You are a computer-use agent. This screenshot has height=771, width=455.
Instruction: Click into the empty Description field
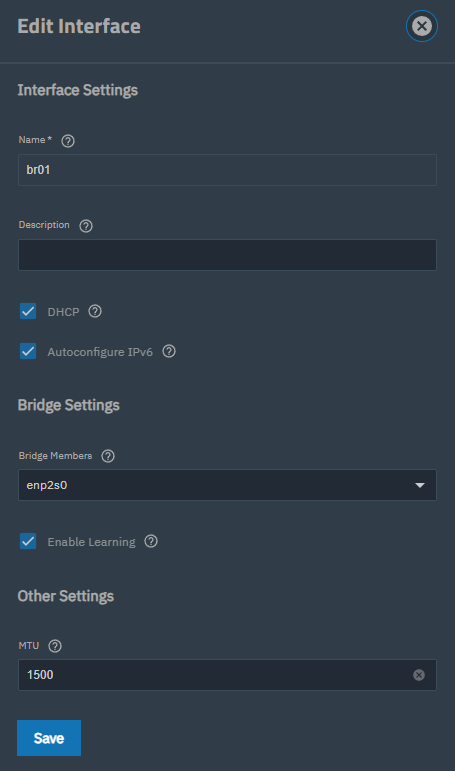(227, 255)
